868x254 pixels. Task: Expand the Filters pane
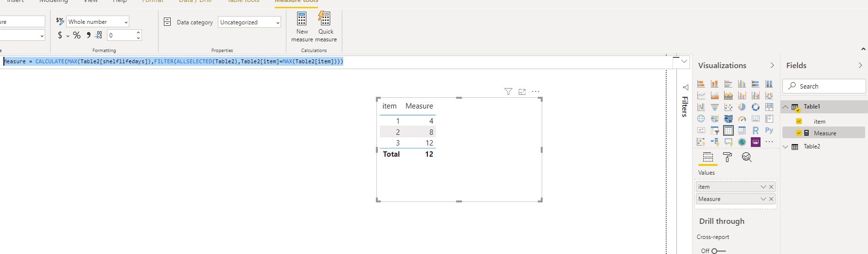[x=685, y=88]
